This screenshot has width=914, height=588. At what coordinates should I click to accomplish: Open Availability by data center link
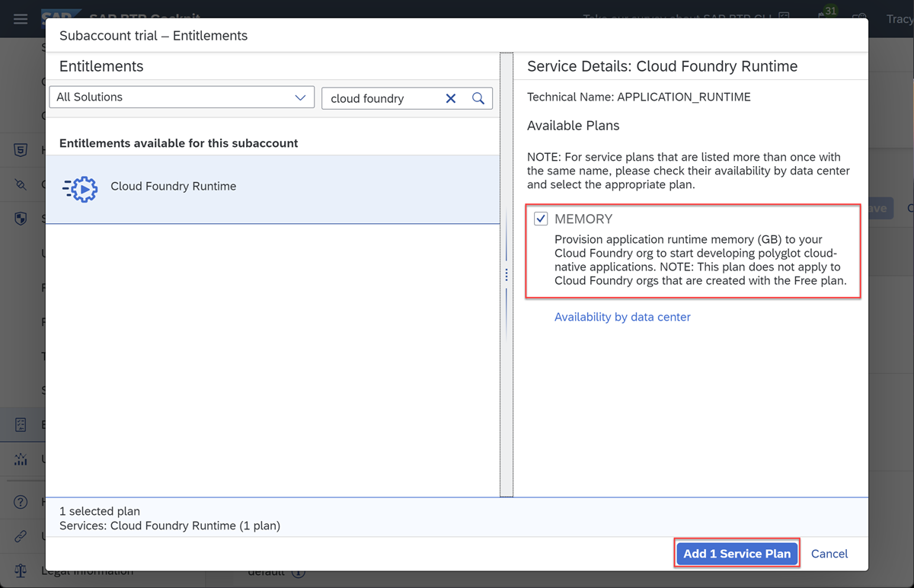(622, 317)
